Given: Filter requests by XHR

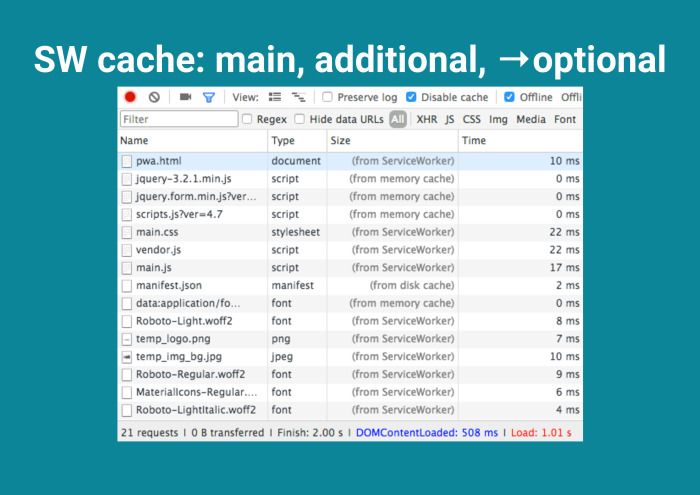Looking at the screenshot, I should pos(427,119).
